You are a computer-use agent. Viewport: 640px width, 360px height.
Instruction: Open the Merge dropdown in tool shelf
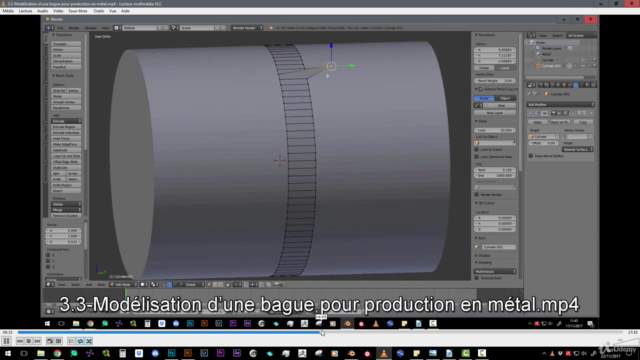66,210
